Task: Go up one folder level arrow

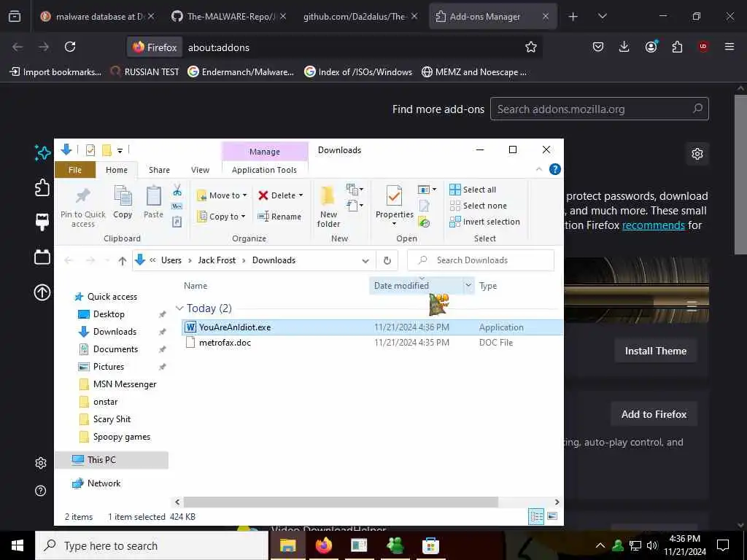Action: click(123, 260)
